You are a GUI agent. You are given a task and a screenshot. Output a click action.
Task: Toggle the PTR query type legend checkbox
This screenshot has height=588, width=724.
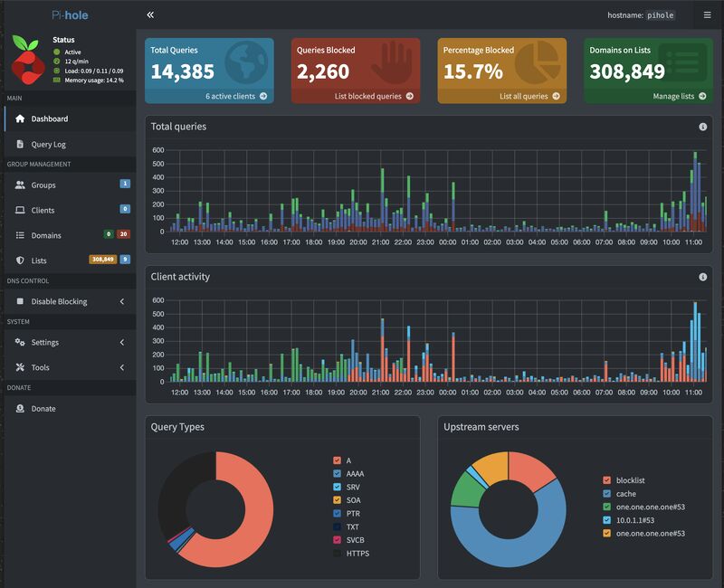[337, 513]
